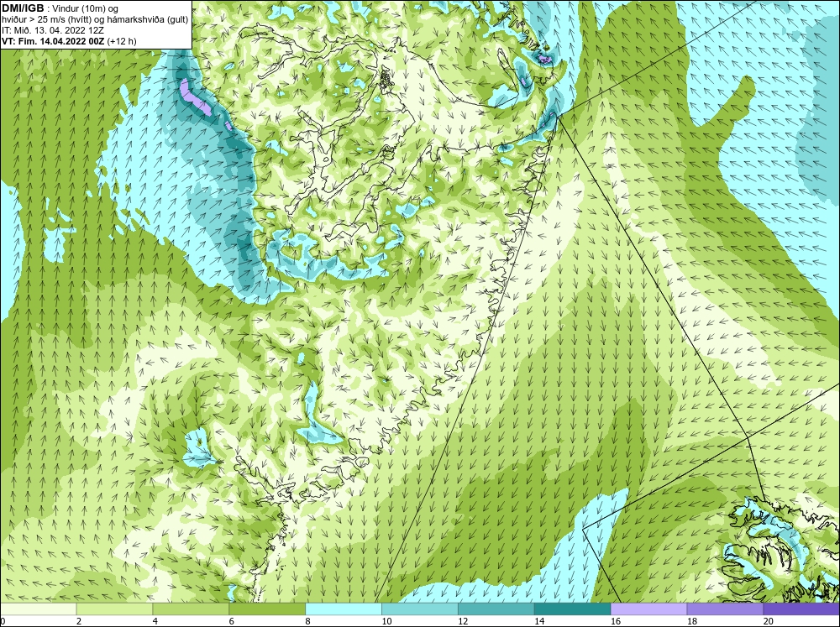
Task: Click the 4–6 m/s medium green legend swatch
Action: tap(191, 609)
